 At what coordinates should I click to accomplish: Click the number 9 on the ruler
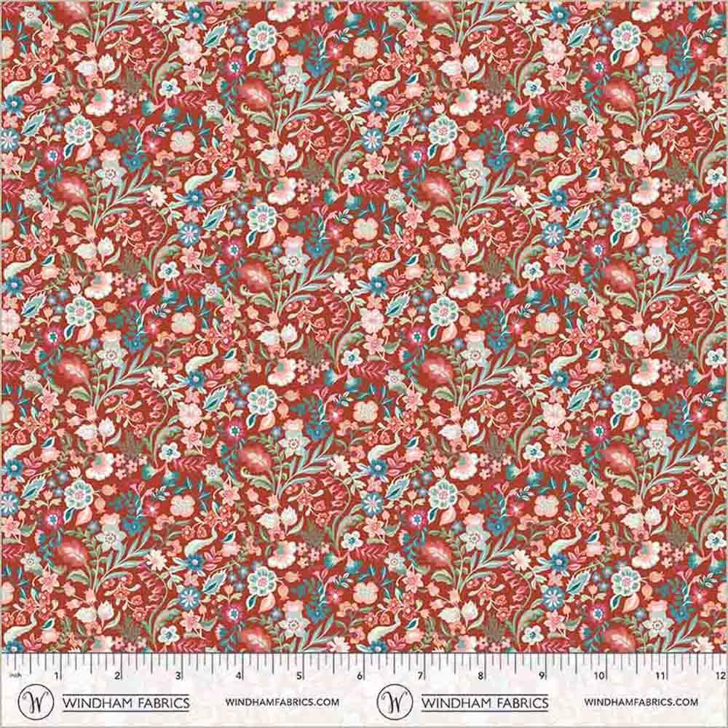(x=540, y=676)
